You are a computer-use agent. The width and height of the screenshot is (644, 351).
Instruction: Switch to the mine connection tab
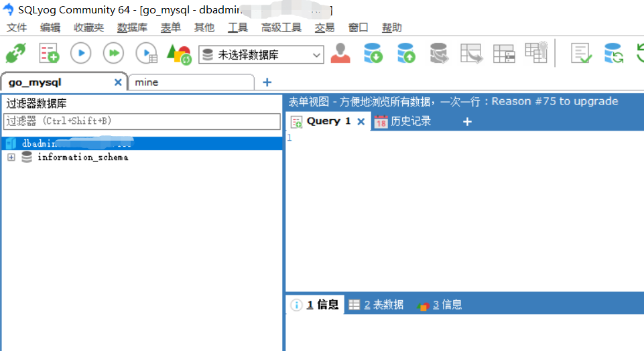pos(191,82)
